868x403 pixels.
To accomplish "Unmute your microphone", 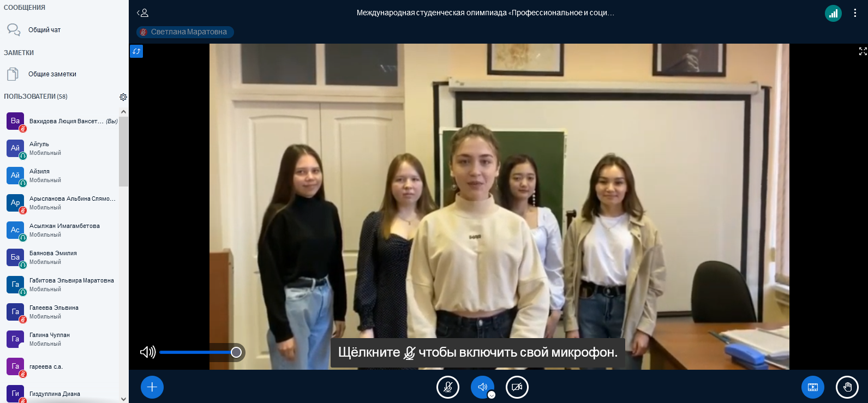I will (x=448, y=387).
